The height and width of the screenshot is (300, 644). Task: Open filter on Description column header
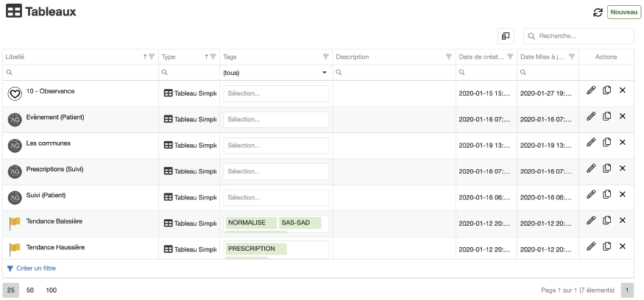click(x=448, y=57)
